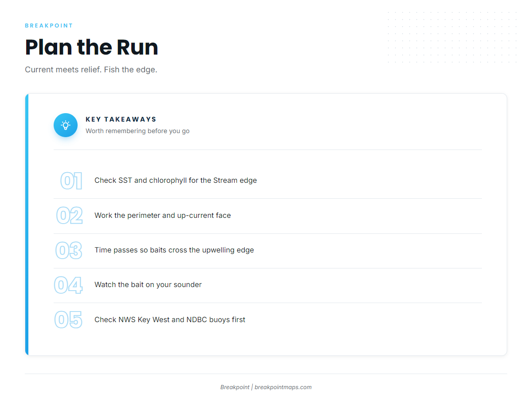532x402 pixels.
Task: Click 'Check SST and chlorophyll for the Stream edge'
Action: point(176,181)
